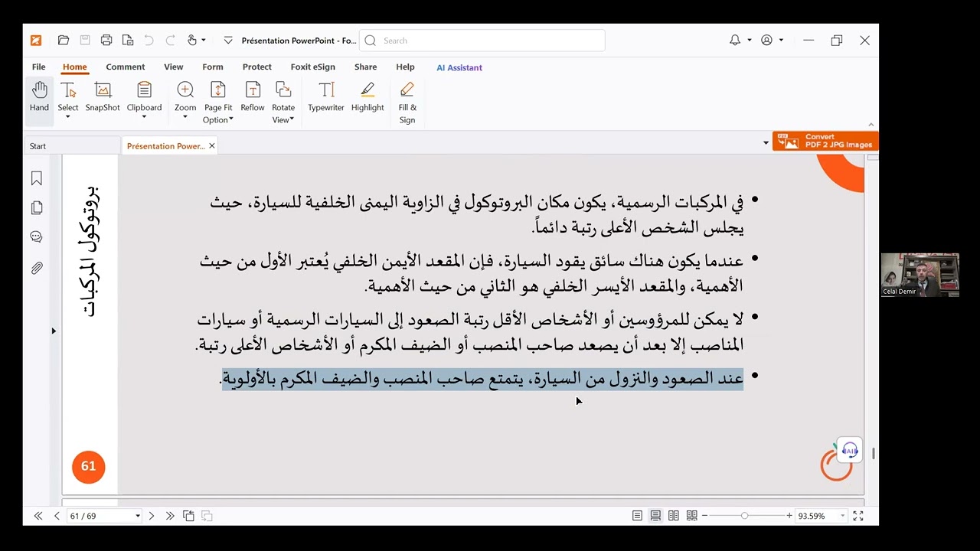The height and width of the screenshot is (551, 980).
Task: Open the page number 61 / 69 dropdown
Action: 138,516
